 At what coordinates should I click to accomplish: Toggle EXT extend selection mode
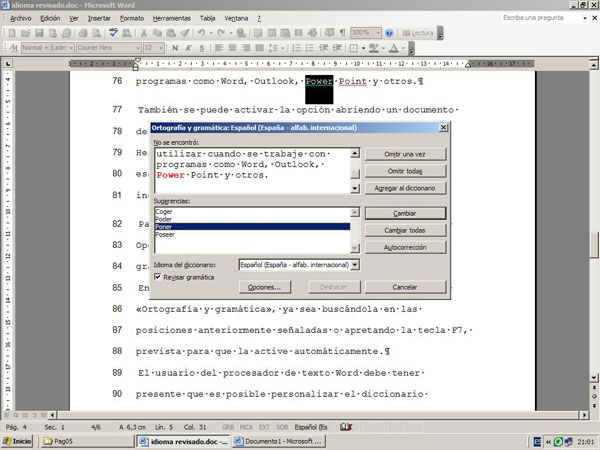click(x=264, y=427)
